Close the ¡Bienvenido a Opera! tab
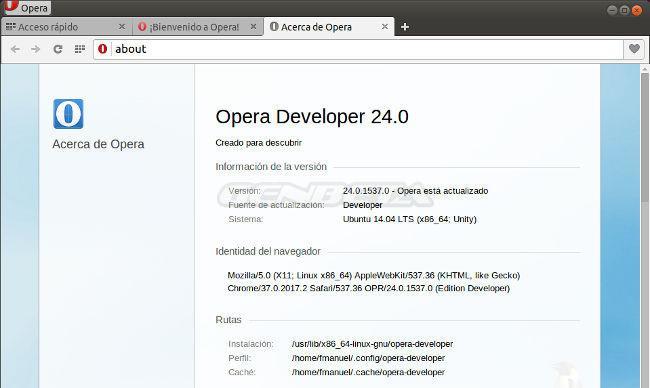The width and height of the screenshot is (650, 388). pos(253,27)
